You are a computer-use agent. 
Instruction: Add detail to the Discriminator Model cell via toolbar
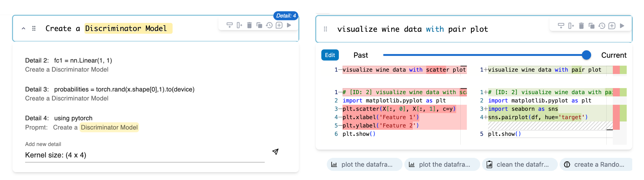279,25
